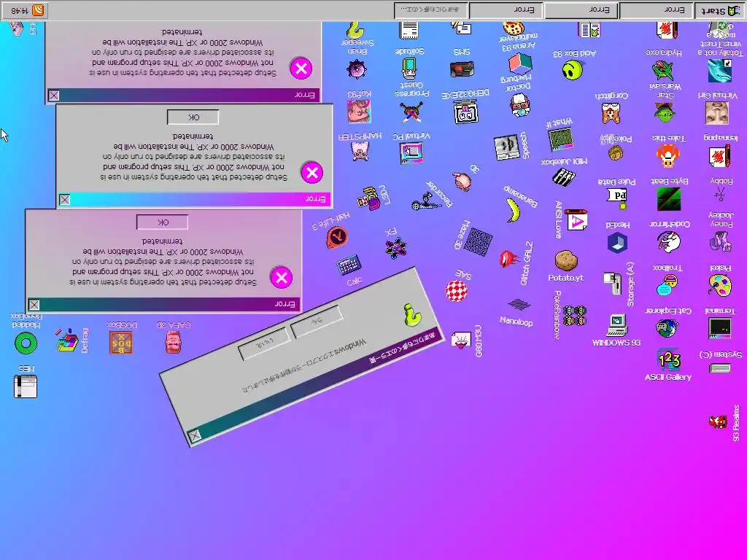This screenshot has height=560, width=747.
Task: Launch Acid Box 93 smiley icon
Action: [x=572, y=69]
